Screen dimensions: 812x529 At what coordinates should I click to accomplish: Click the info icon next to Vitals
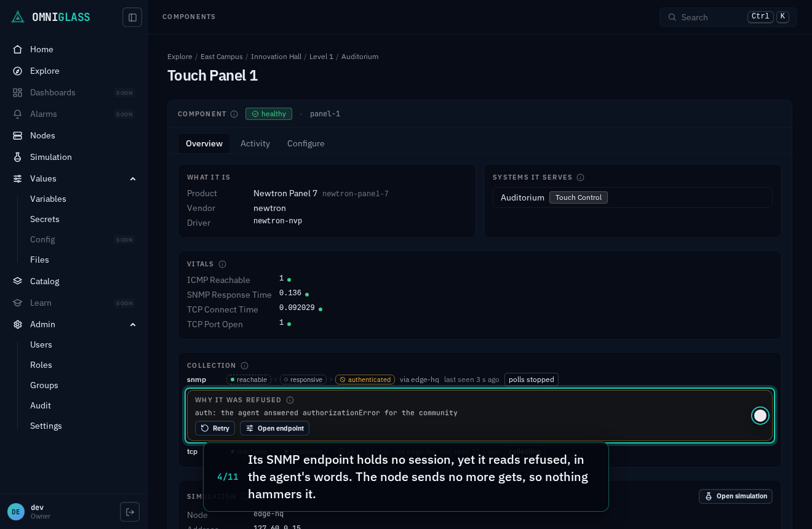[x=223, y=264]
